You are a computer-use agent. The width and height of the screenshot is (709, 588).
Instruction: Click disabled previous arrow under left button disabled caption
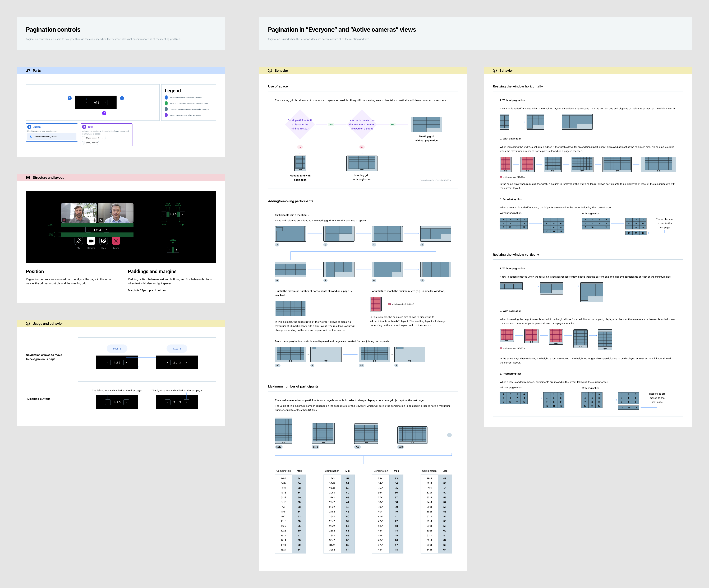click(x=108, y=402)
